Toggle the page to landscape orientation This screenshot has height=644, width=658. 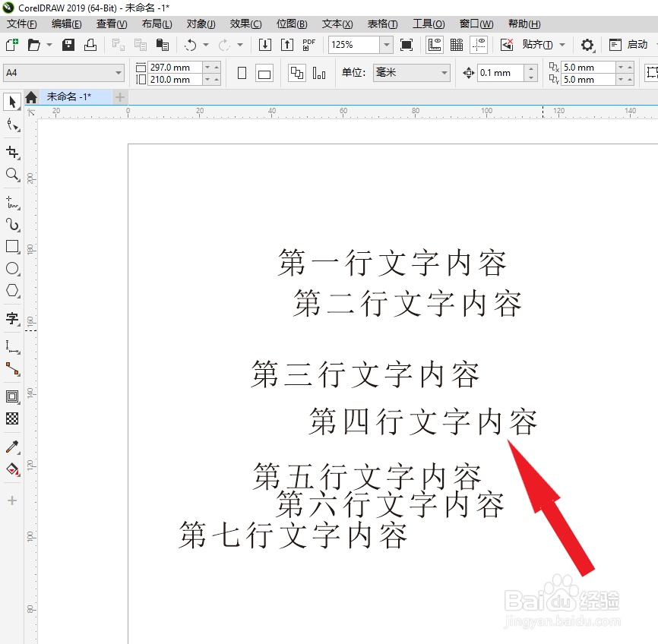[263, 72]
